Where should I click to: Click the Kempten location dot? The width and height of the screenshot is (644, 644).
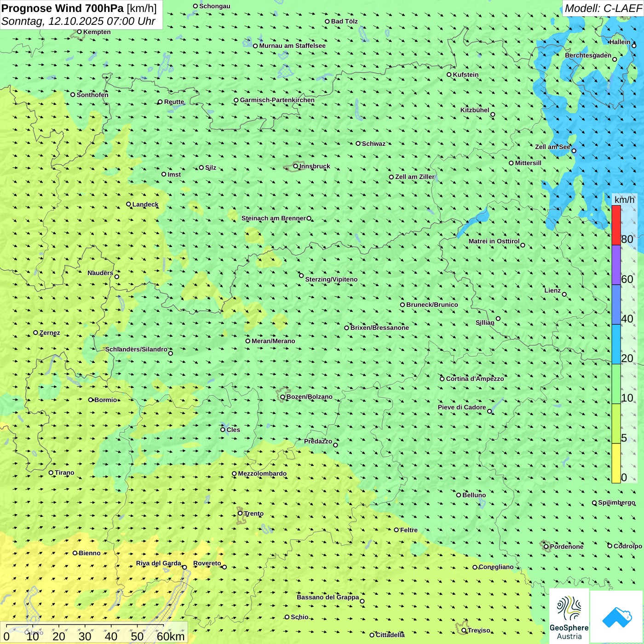point(79,32)
